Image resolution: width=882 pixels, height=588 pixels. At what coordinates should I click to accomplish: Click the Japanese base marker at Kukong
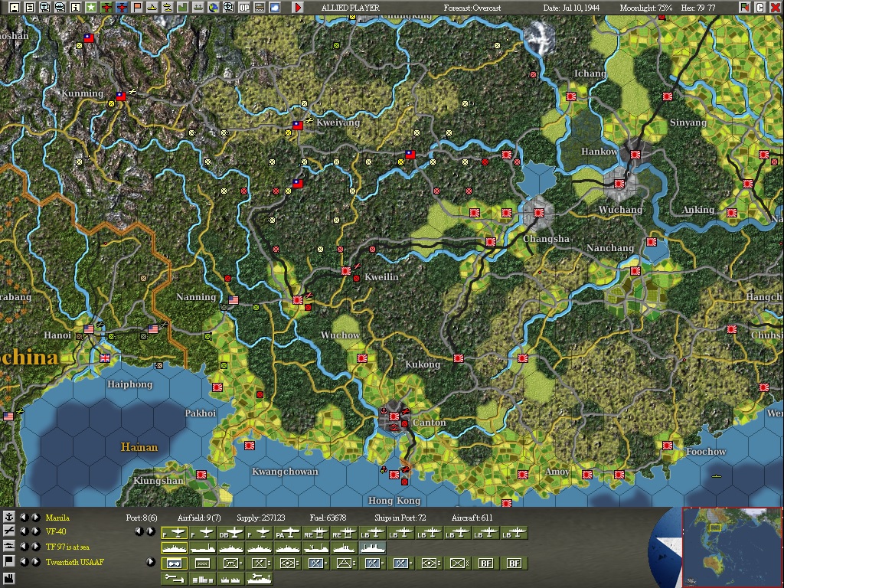(459, 358)
